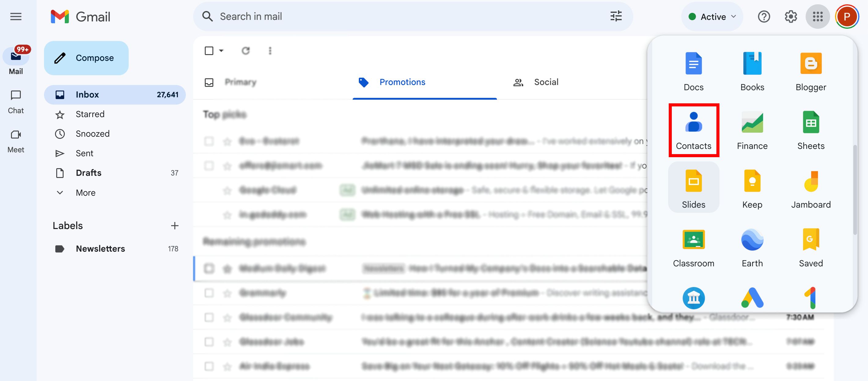The width and height of the screenshot is (868, 381).
Task: Open Inbox folder
Action: coord(115,94)
